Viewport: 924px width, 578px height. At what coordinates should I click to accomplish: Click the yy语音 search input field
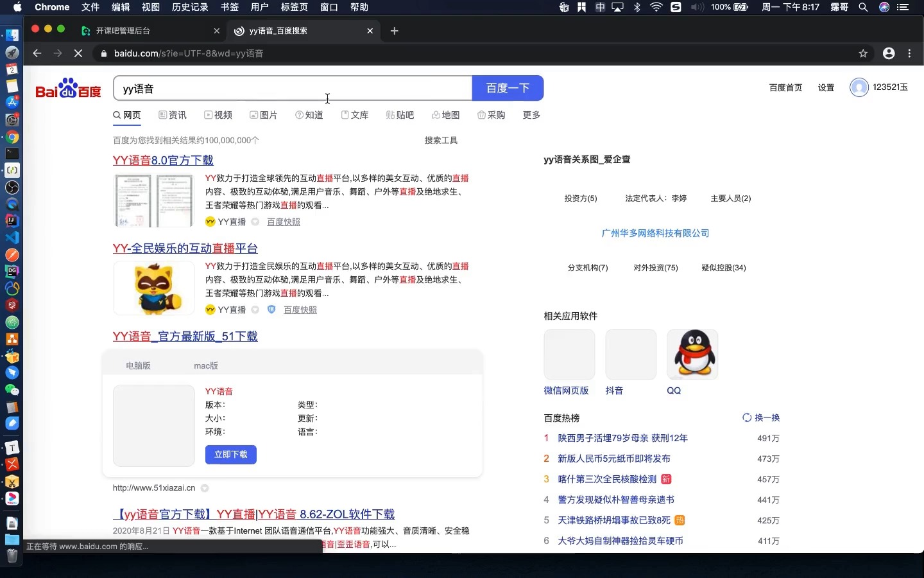293,88
